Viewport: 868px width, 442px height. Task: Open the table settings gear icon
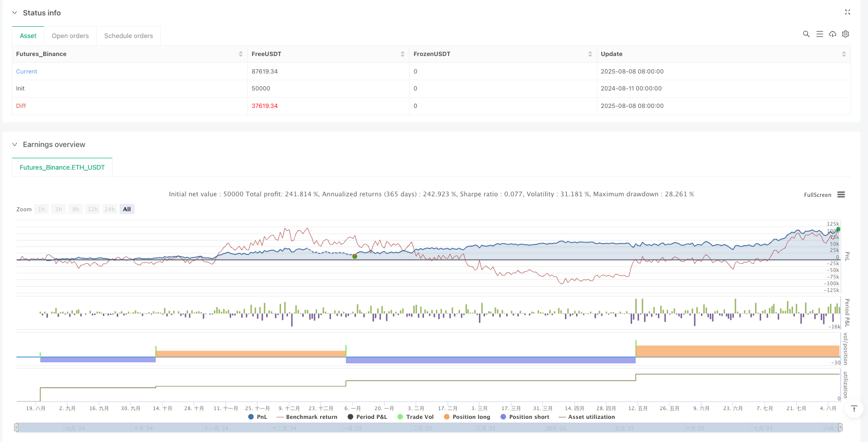pos(845,34)
